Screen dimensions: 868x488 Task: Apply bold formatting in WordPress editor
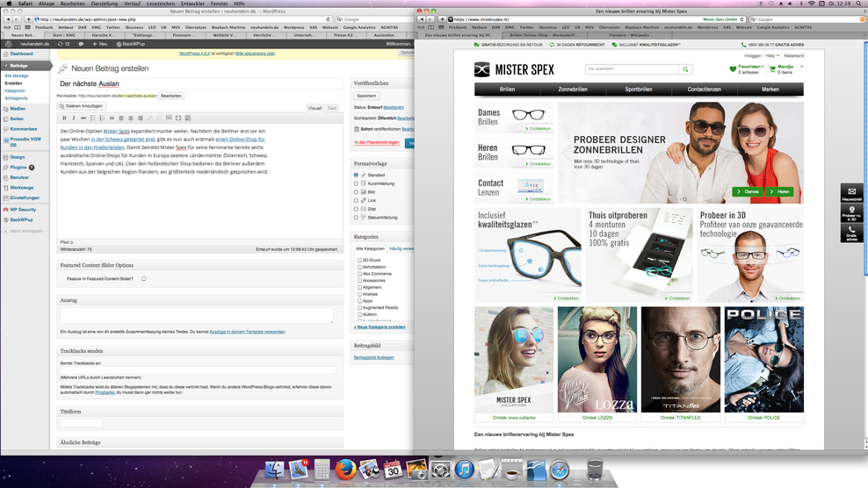[64, 118]
